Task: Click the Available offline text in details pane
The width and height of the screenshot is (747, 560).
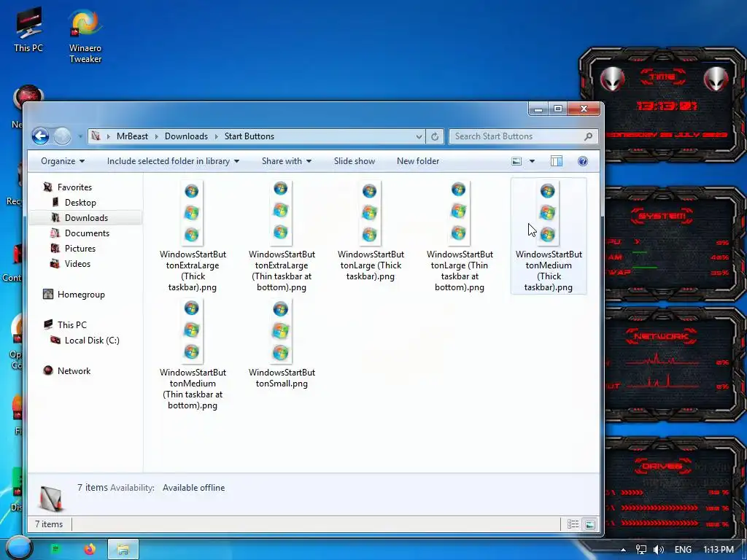Action: click(x=193, y=488)
